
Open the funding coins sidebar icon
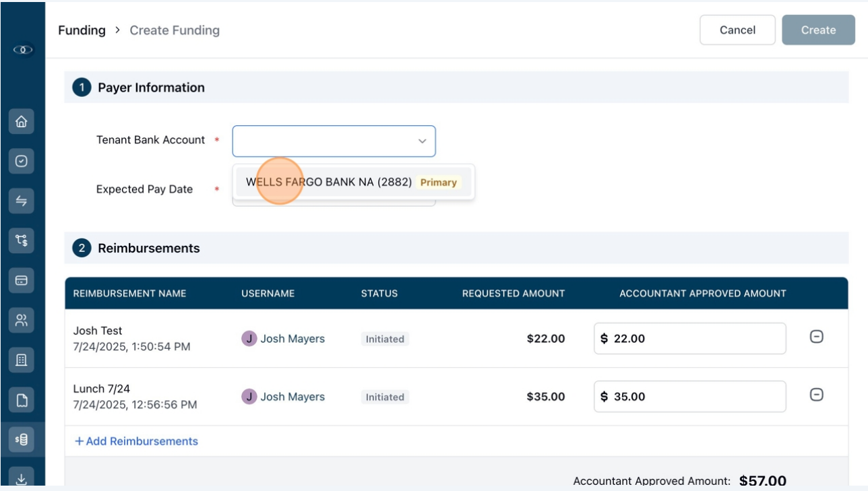point(22,440)
